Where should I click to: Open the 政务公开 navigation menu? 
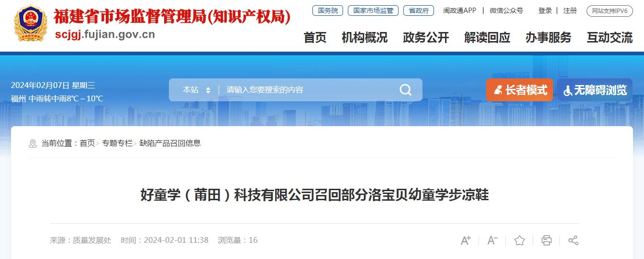pyautogui.click(x=426, y=37)
